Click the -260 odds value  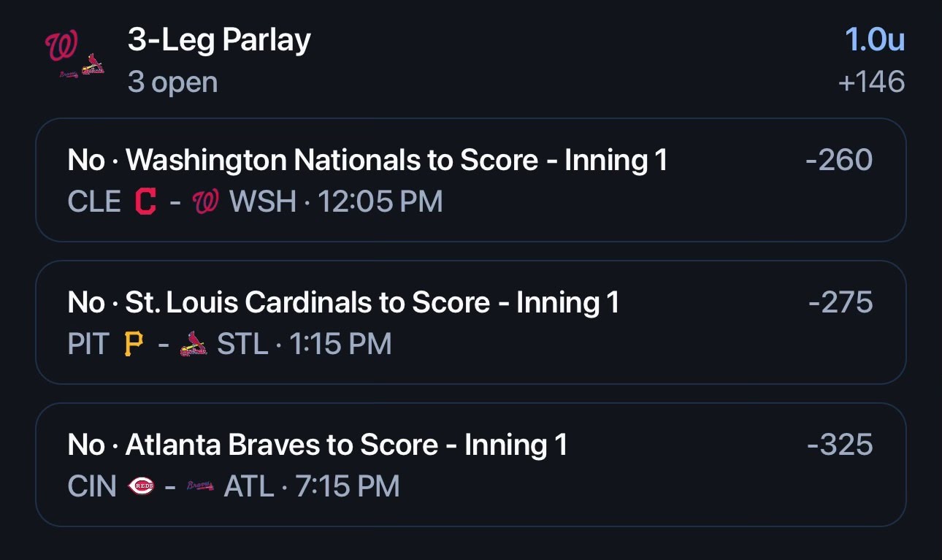tap(839, 160)
